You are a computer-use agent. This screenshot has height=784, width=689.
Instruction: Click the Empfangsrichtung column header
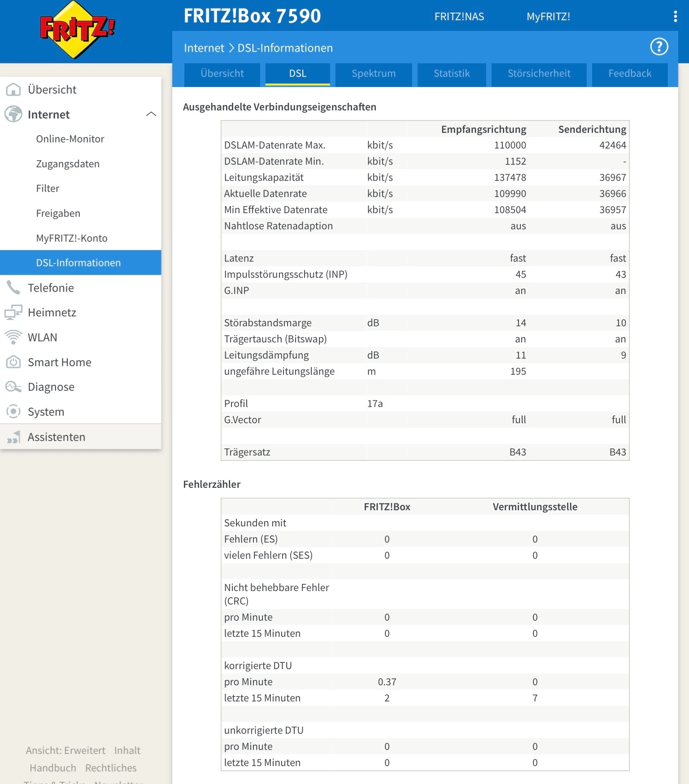coord(484,129)
